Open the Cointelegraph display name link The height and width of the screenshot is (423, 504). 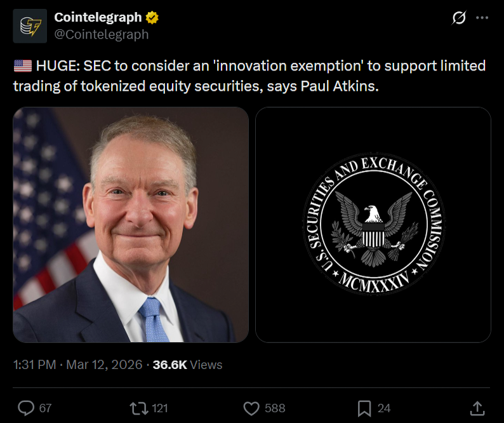98,17
